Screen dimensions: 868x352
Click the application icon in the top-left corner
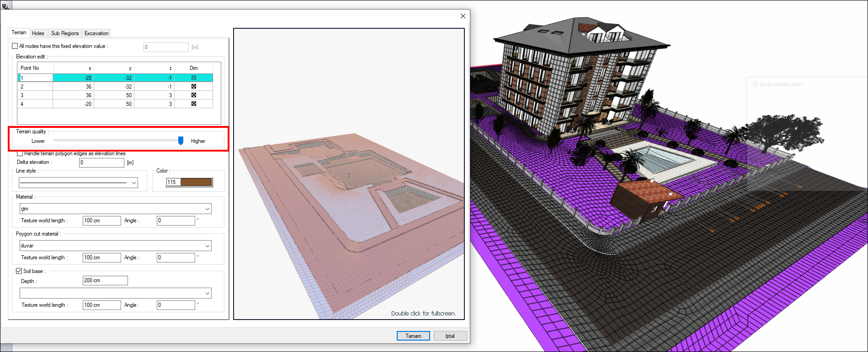pos(5,6)
